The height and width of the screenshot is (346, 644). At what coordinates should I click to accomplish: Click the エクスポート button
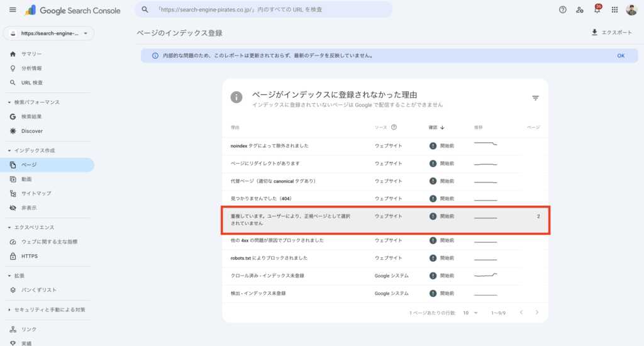pos(611,33)
